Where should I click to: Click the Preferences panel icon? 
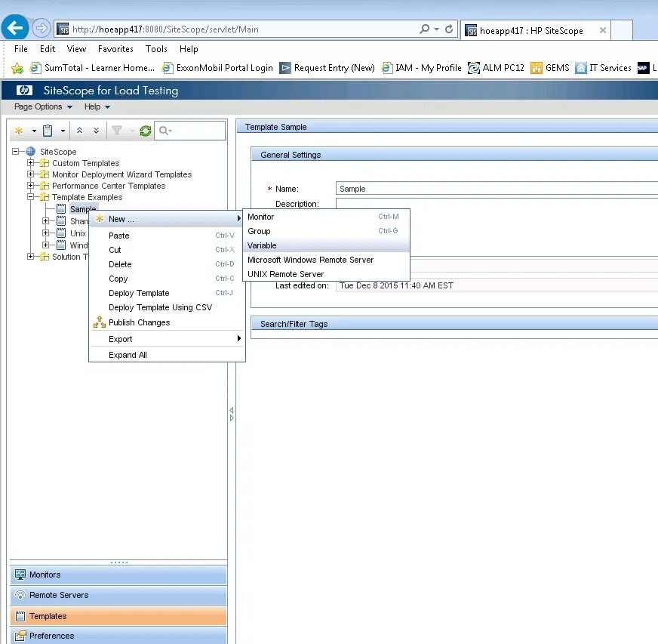[x=20, y=636]
